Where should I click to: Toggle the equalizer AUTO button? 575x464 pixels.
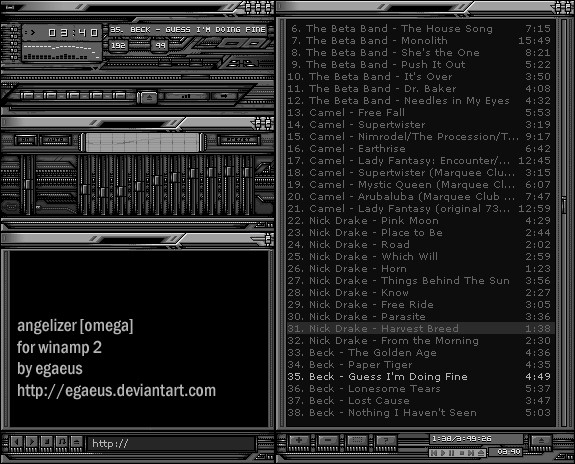coord(56,141)
